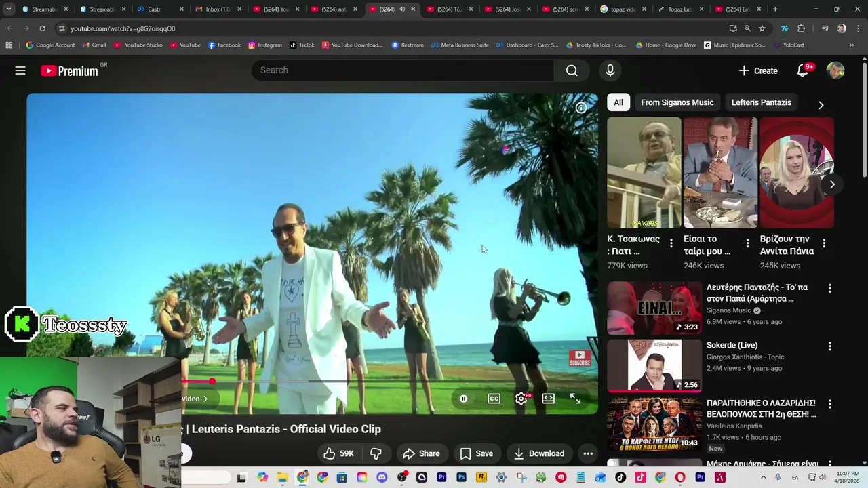Open options for Είσαι το ταίρι μου Short
868x488 pixels.
coord(747,243)
